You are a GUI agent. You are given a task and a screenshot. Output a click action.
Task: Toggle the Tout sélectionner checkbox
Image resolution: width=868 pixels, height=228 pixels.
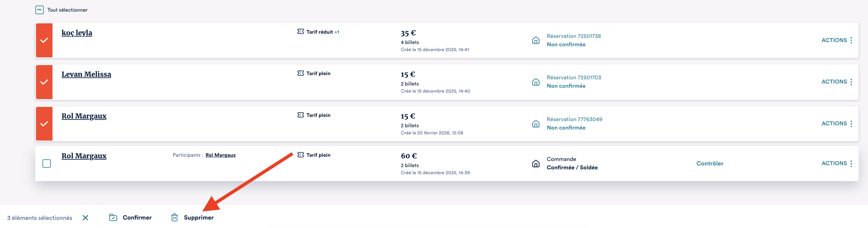pyautogui.click(x=40, y=10)
